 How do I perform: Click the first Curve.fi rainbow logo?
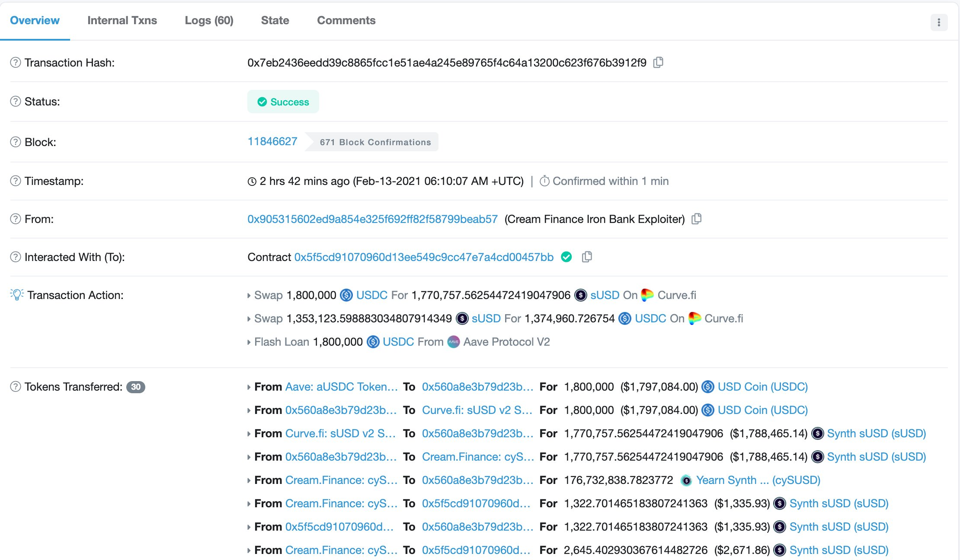[647, 295]
